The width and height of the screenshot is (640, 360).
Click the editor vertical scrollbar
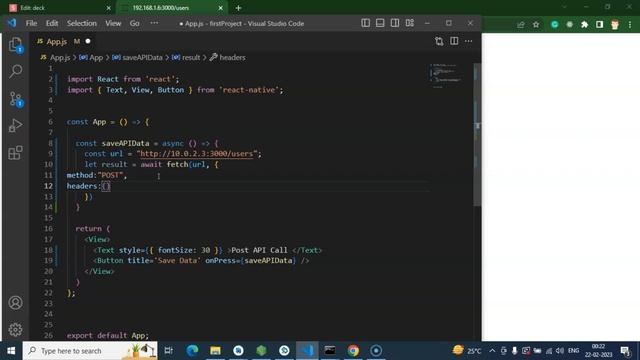tap(477, 135)
